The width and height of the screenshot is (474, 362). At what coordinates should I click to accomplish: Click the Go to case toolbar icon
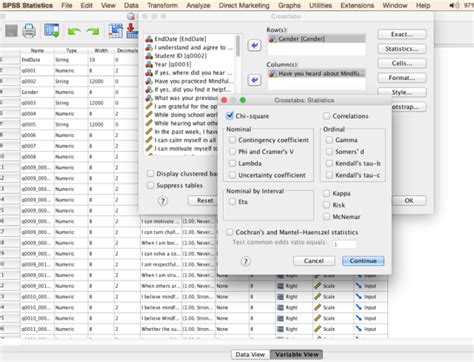[115, 31]
